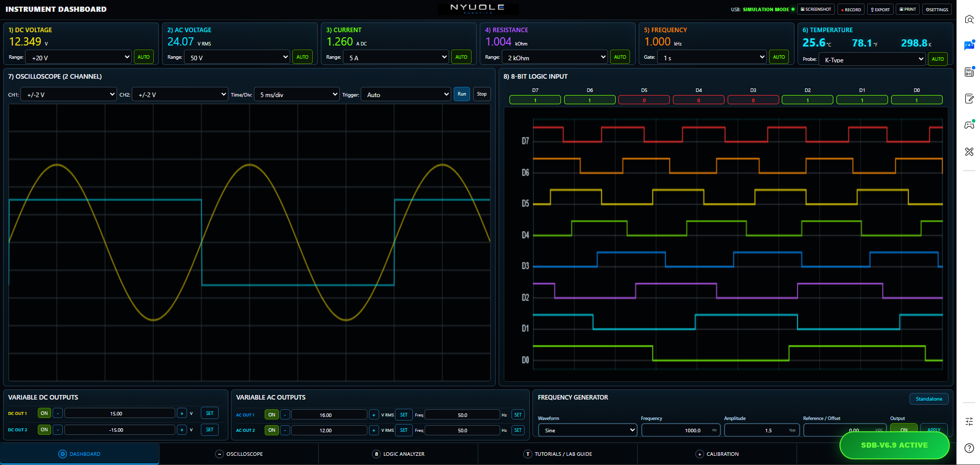Open Resistance range dropdown (2 kOhm)

point(555,57)
